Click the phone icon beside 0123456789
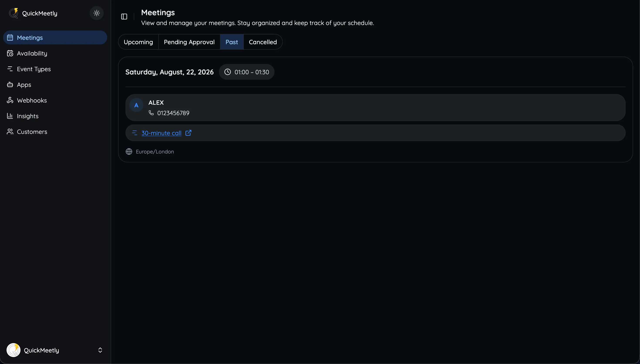The height and width of the screenshot is (364, 640). (151, 113)
